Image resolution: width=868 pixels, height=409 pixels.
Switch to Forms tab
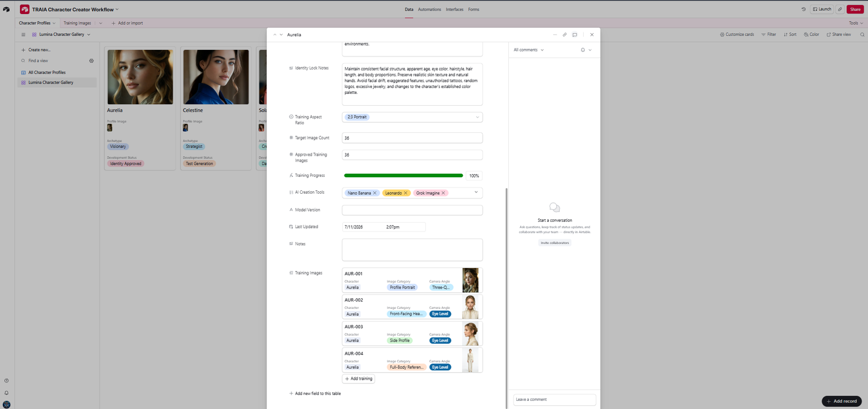(474, 9)
